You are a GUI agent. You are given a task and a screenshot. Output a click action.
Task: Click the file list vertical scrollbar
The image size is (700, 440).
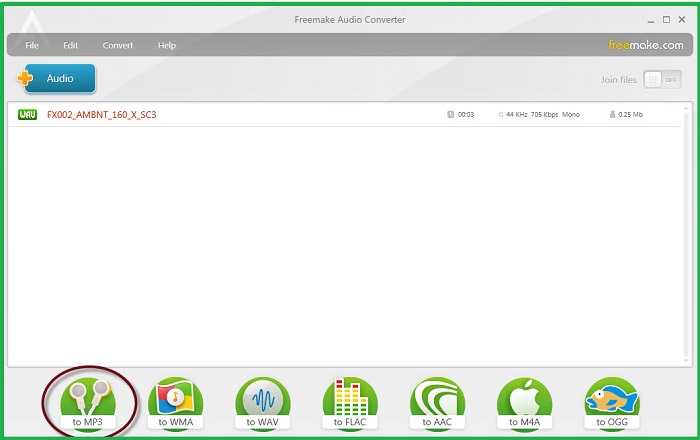coord(687,234)
